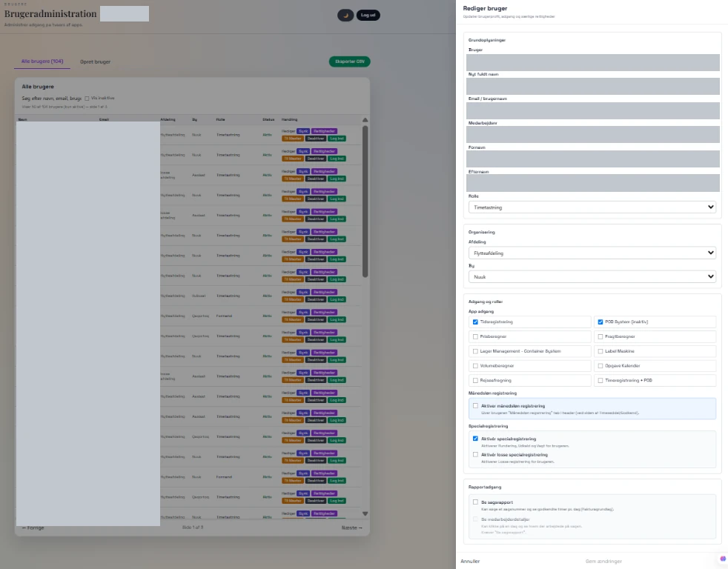Click Rediger in the Qaqortoq Formand row

pyautogui.click(x=288, y=313)
